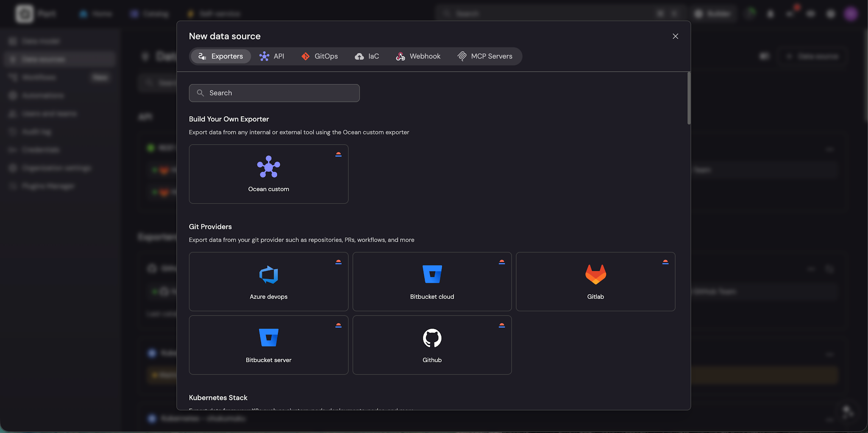This screenshot has height=433, width=868.
Task: Click the 'Git Providers' heading
Action: [x=210, y=227]
